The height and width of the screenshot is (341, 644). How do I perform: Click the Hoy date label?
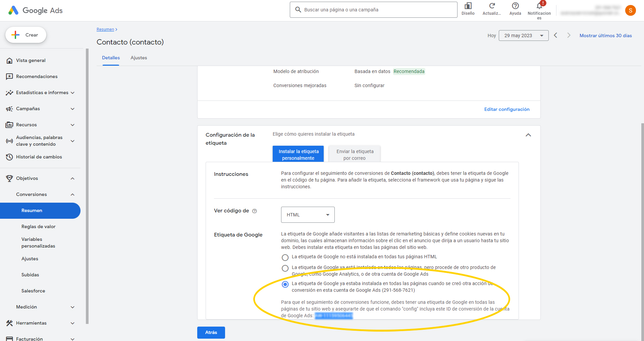pos(491,36)
